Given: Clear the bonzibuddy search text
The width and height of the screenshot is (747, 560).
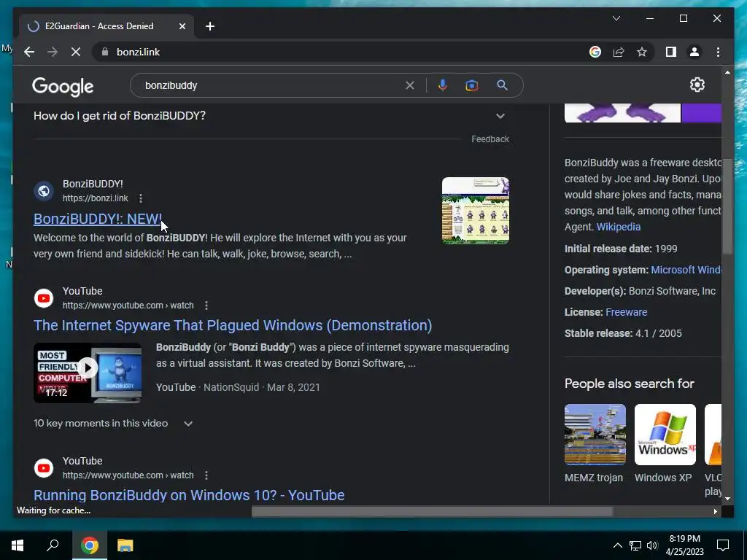Looking at the screenshot, I should (x=410, y=86).
